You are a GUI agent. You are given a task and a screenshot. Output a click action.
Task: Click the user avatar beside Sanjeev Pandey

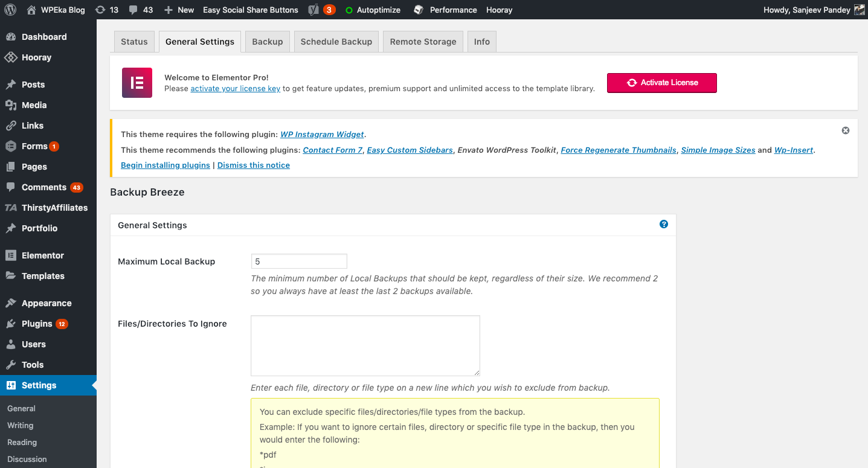[860, 10]
